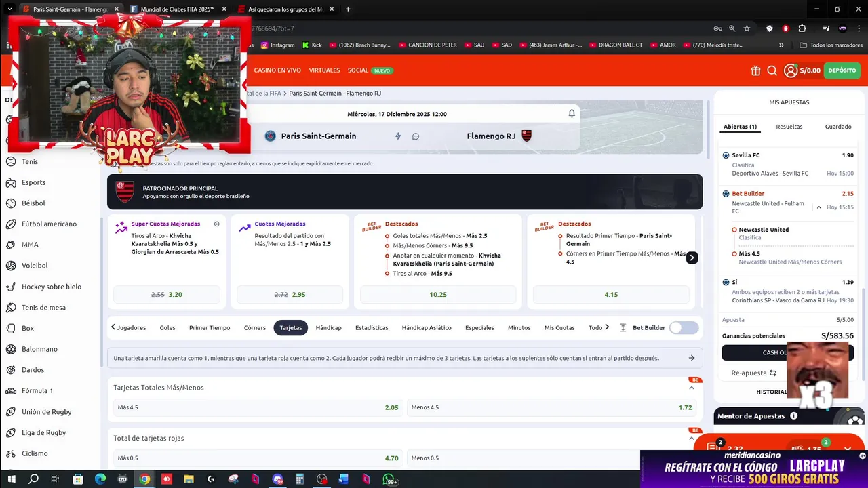The image size is (868, 488).
Task: Open the match chat bubble icon
Action: click(x=416, y=136)
